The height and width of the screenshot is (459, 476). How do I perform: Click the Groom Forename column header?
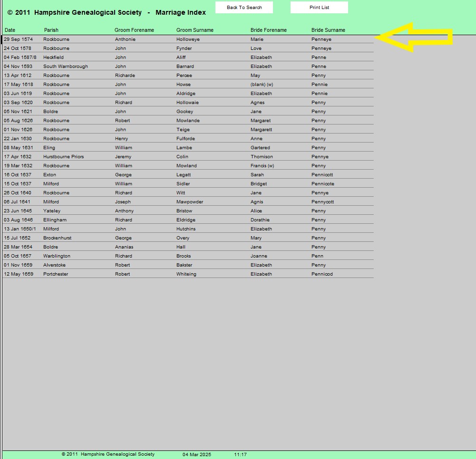134,30
